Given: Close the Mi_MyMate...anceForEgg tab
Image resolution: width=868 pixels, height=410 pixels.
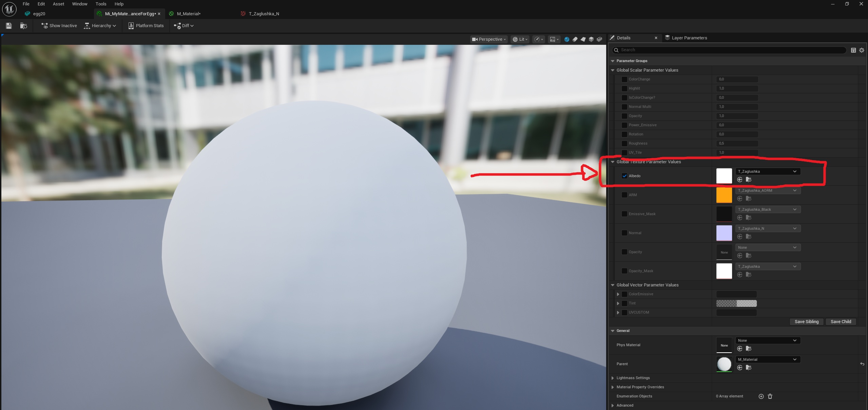Looking at the screenshot, I should click(159, 14).
